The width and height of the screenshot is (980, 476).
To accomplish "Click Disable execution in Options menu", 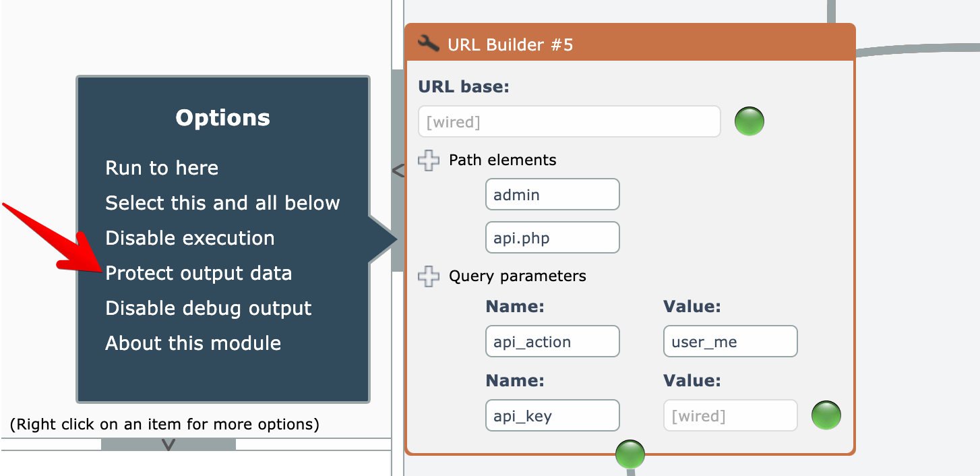I will 190,238.
